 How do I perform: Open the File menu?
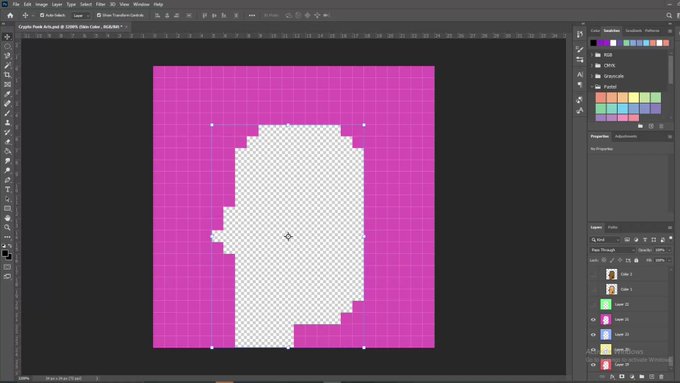(16, 4)
